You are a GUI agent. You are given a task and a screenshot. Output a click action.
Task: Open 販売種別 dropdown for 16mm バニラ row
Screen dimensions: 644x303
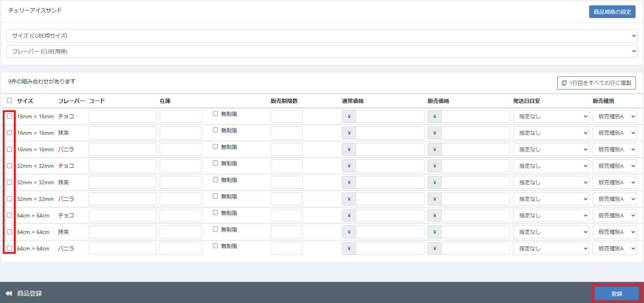click(x=615, y=149)
